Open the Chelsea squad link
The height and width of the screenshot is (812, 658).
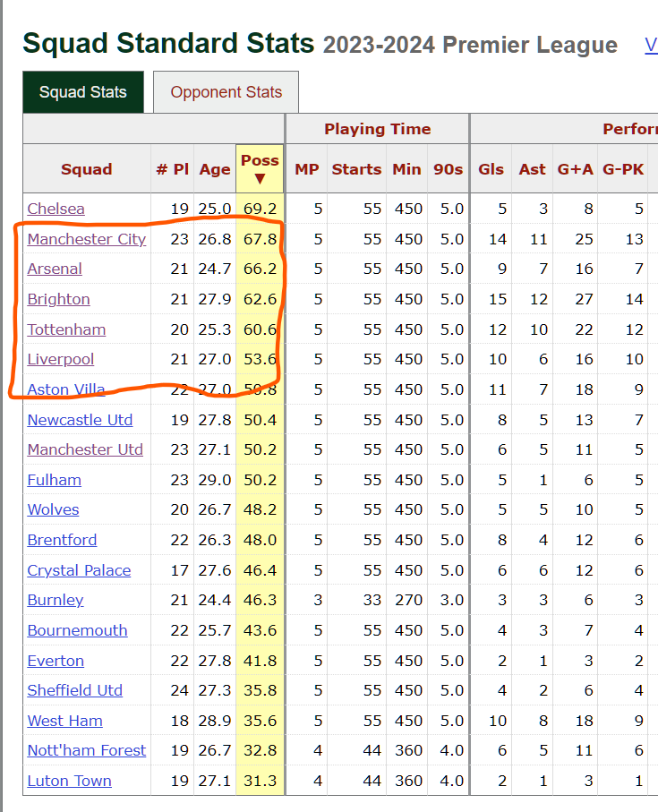56,209
